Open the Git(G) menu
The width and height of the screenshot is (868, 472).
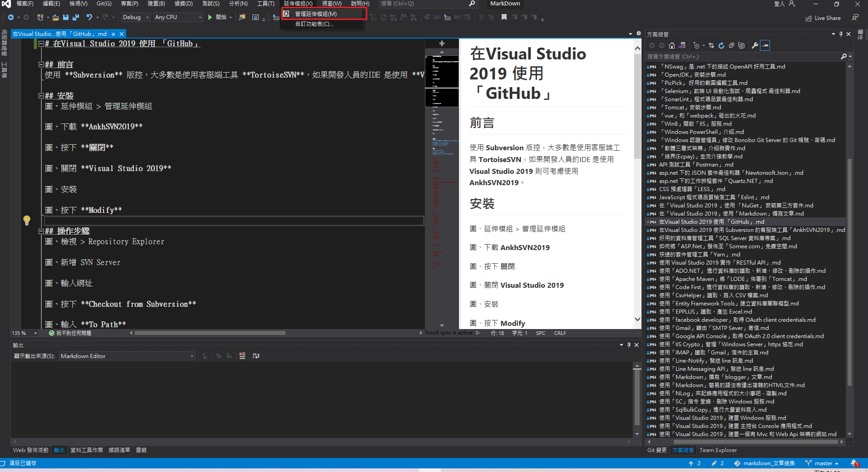tap(104, 4)
